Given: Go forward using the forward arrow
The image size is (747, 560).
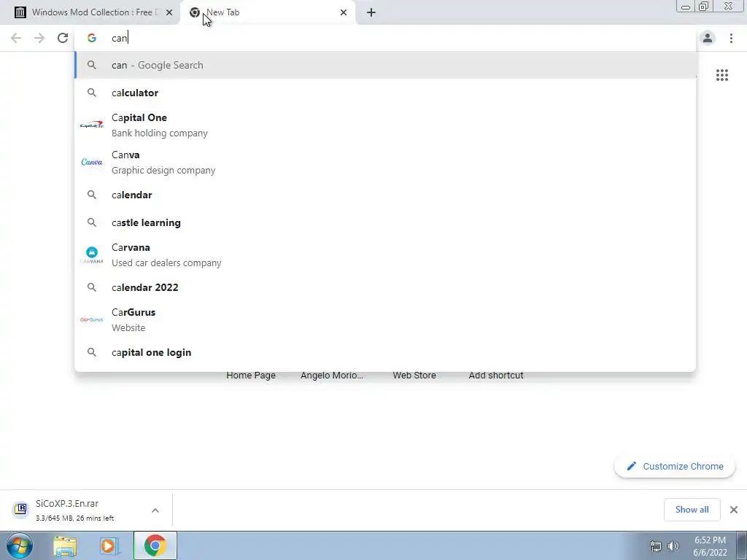Looking at the screenshot, I should tap(39, 38).
